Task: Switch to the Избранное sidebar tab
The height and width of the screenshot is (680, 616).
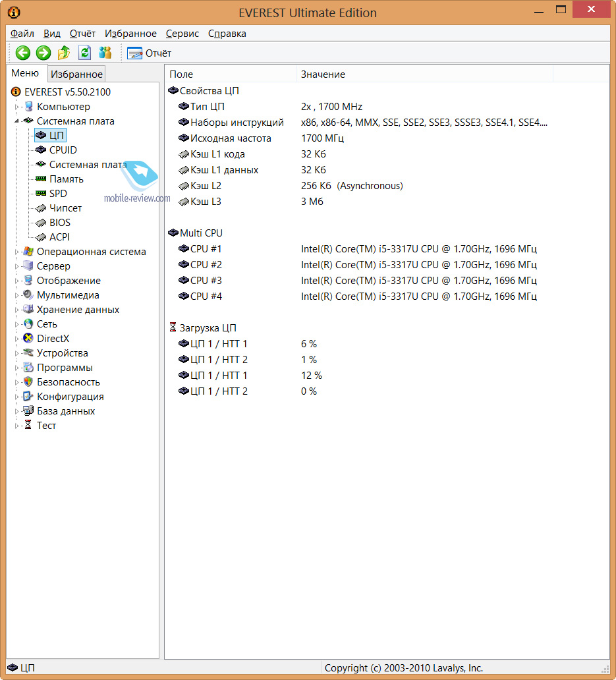Action: [x=76, y=74]
